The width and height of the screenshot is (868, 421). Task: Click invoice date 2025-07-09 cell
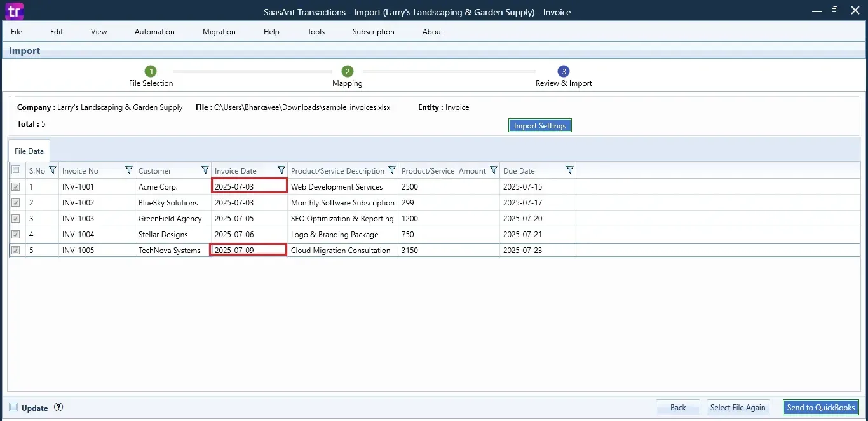tap(249, 251)
